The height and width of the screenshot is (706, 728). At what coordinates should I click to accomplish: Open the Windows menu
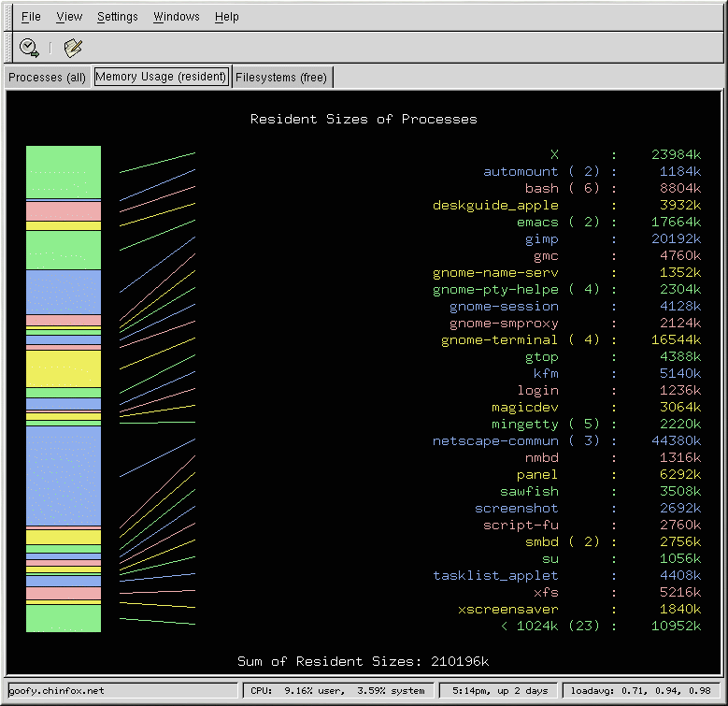pos(177,17)
